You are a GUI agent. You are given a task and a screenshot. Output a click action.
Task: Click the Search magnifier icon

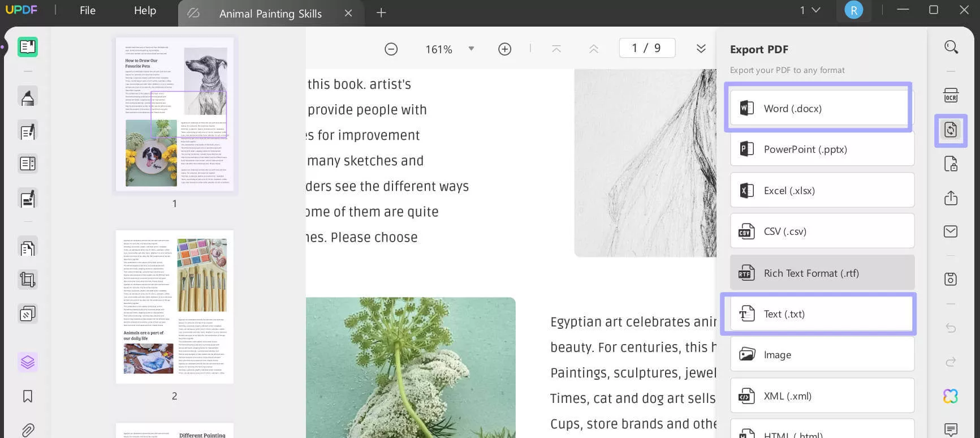[x=951, y=47]
